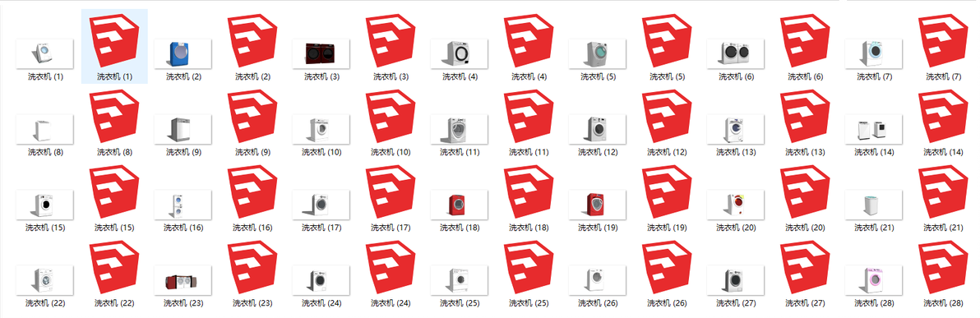Click the image thumbnail 洗衣机 (12)

pyautogui.click(x=598, y=129)
